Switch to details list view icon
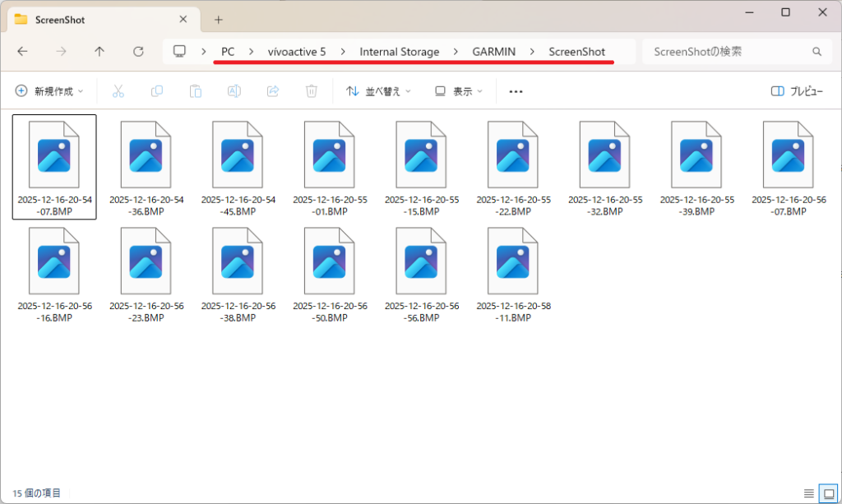842x504 pixels. tap(809, 493)
